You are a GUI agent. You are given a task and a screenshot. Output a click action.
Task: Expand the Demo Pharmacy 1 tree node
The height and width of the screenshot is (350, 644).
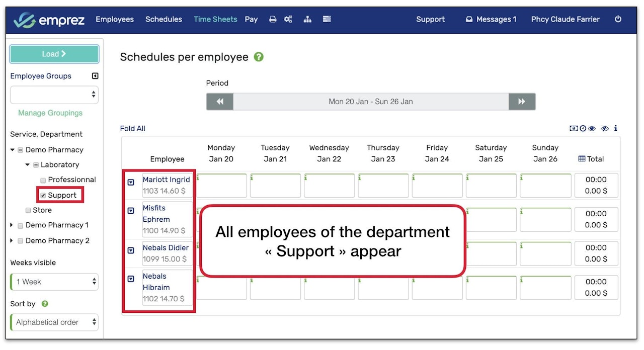pyautogui.click(x=12, y=225)
